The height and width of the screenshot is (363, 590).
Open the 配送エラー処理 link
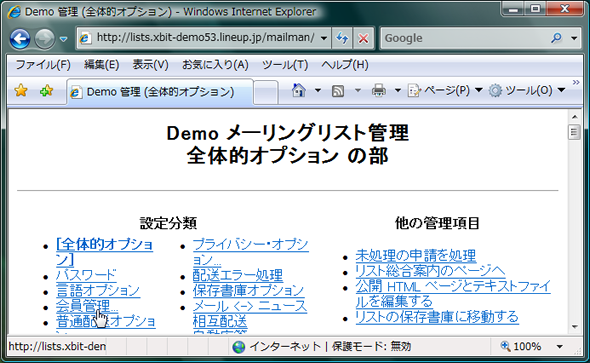pyautogui.click(x=238, y=275)
